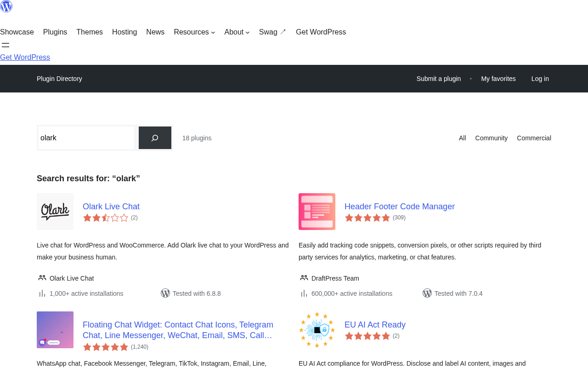Open Floating Chat Widget plugin title

point(178,330)
